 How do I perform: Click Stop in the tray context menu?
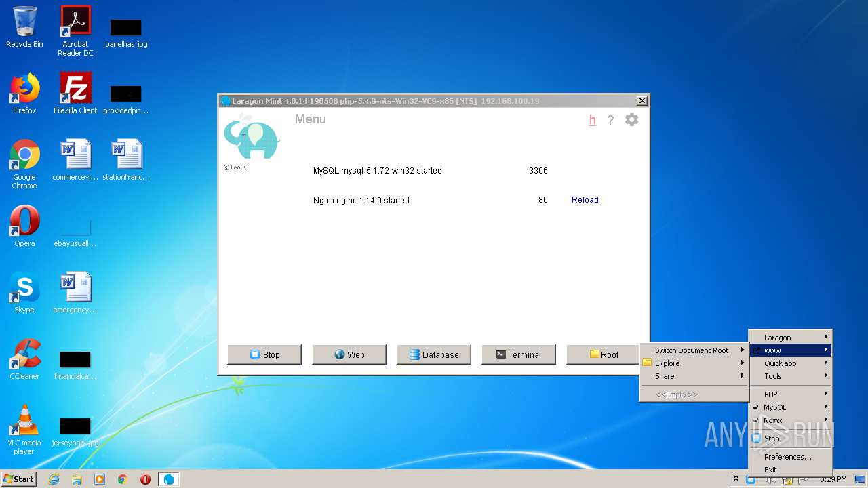click(790, 439)
